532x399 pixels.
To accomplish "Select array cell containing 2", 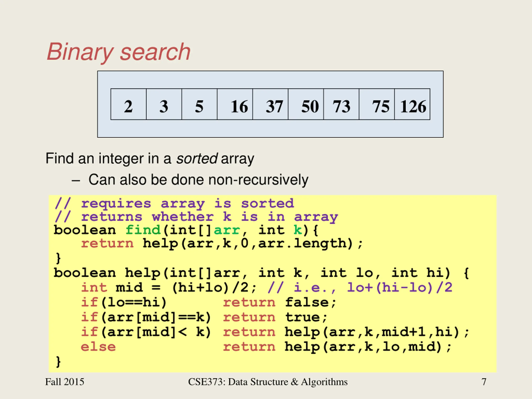I will [x=128, y=104].
